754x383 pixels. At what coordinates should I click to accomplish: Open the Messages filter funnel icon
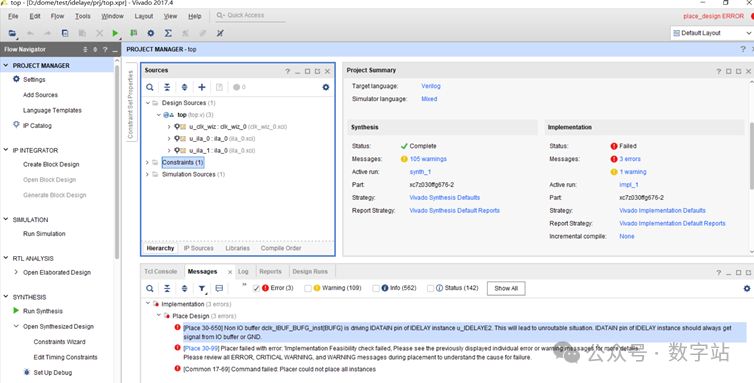click(x=202, y=288)
